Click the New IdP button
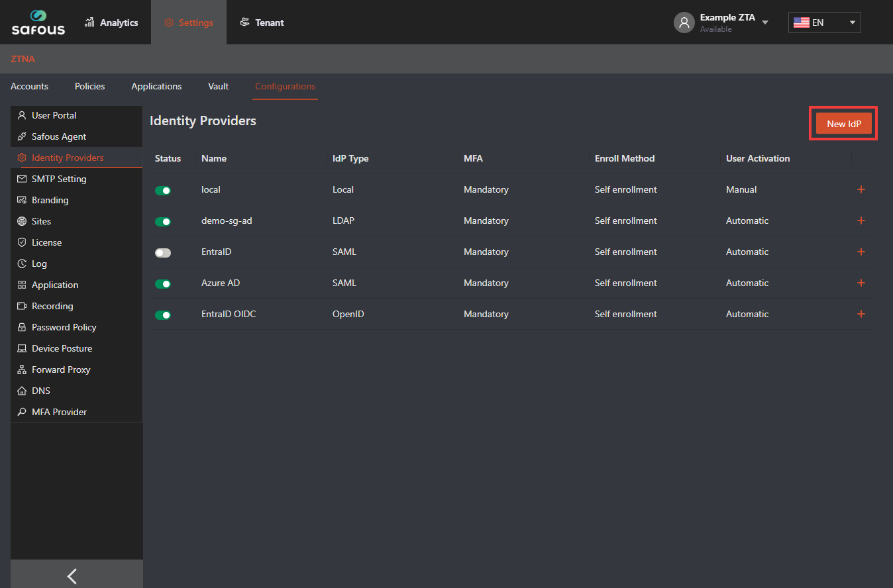893x588 pixels. point(843,124)
